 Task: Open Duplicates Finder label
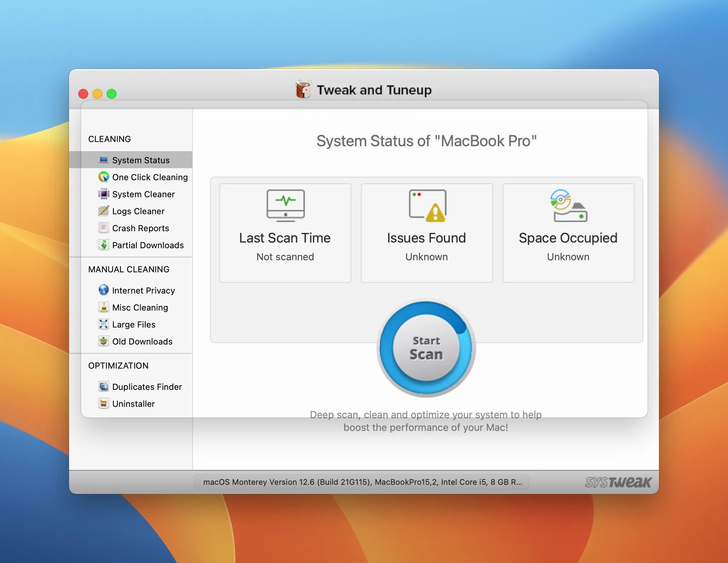[x=147, y=387]
